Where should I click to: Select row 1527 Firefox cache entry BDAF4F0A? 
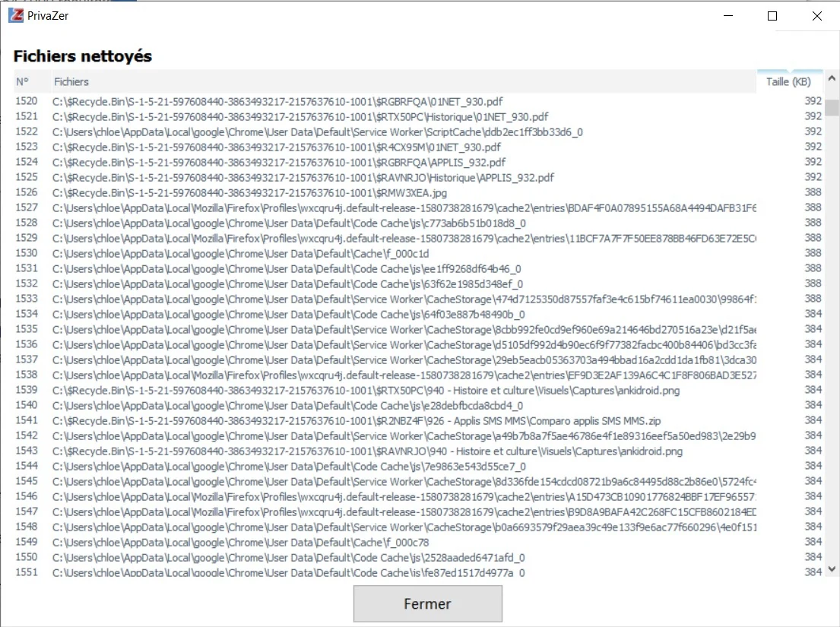click(x=418, y=207)
